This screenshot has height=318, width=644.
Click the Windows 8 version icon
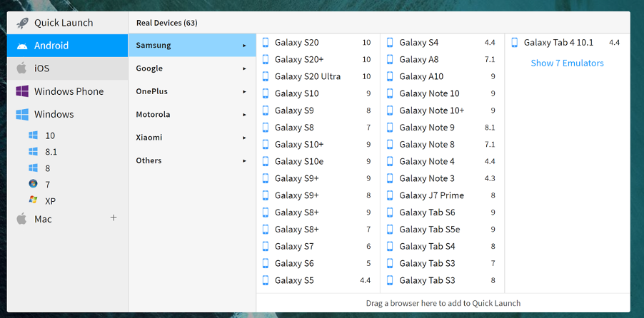coord(34,168)
